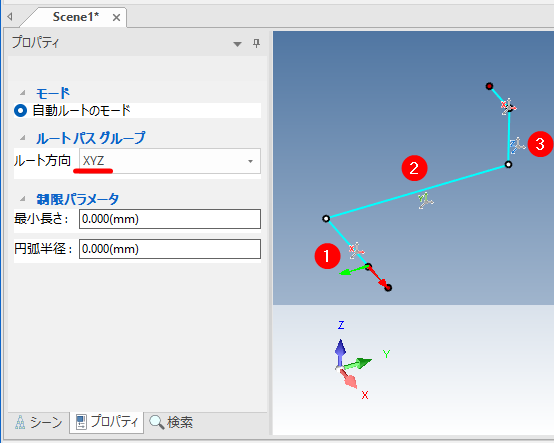Close the Scene1 tab

(116, 17)
